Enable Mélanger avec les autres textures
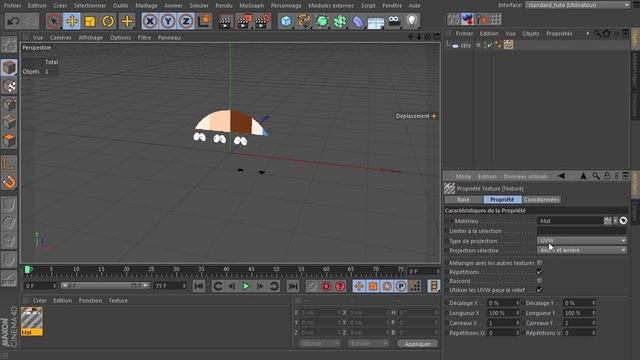 [540, 263]
